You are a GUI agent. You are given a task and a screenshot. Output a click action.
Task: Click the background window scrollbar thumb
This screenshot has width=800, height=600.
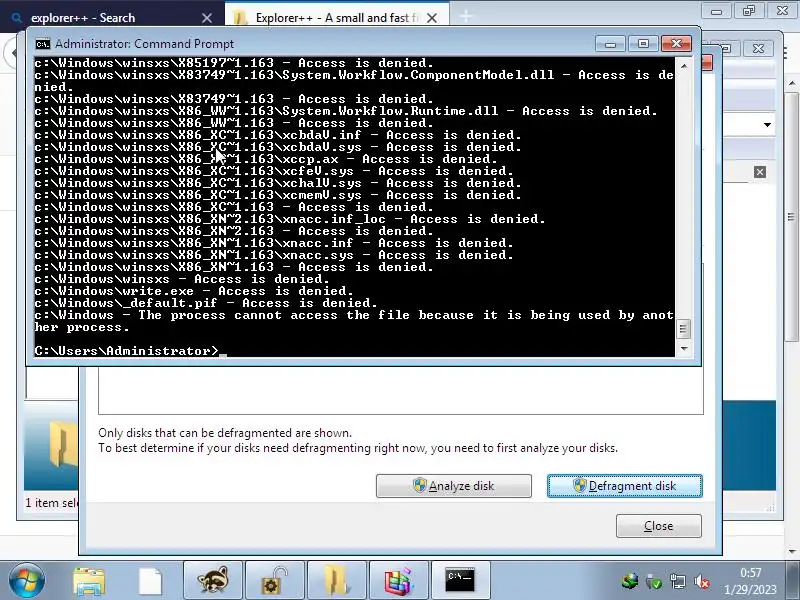pos(791,217)
